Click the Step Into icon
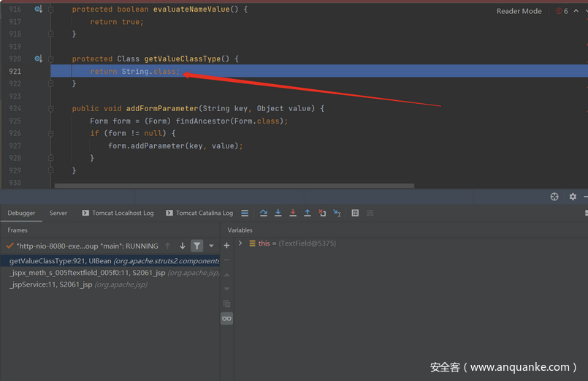 (278, 213)
